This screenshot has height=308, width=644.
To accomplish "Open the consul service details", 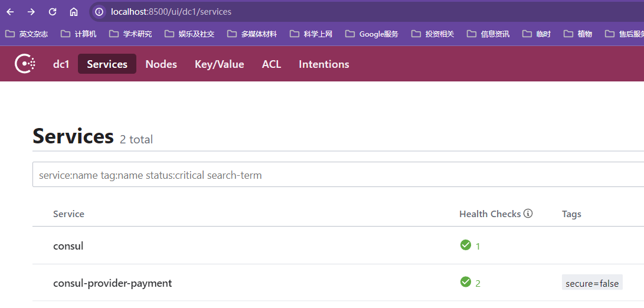I will pos(68,246).
